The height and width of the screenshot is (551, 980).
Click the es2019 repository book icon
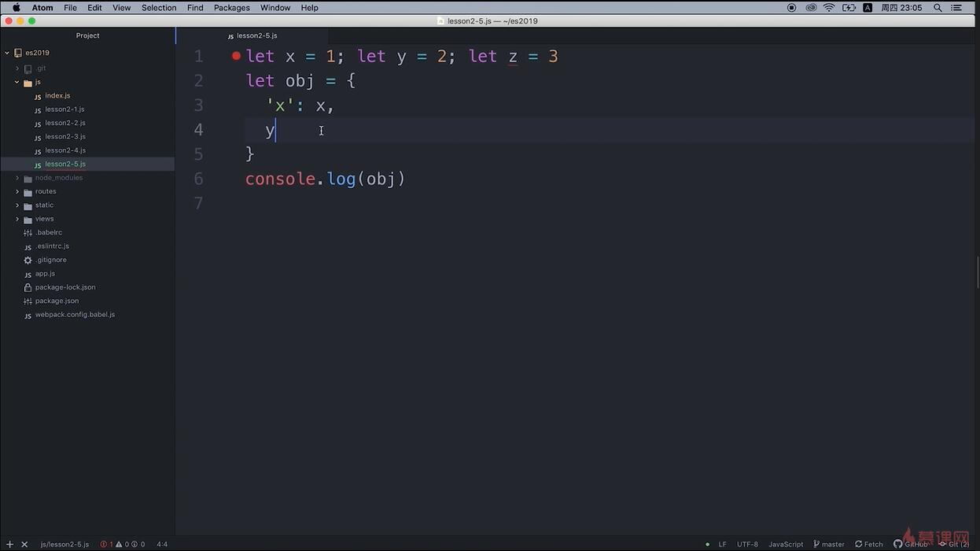[18, 53]
